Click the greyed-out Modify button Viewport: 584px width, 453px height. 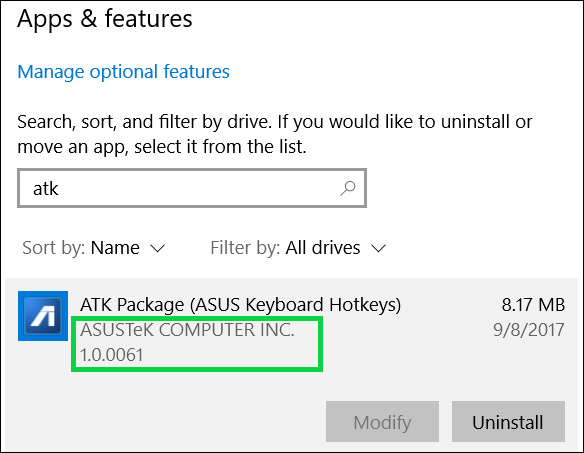pos(382,422)
